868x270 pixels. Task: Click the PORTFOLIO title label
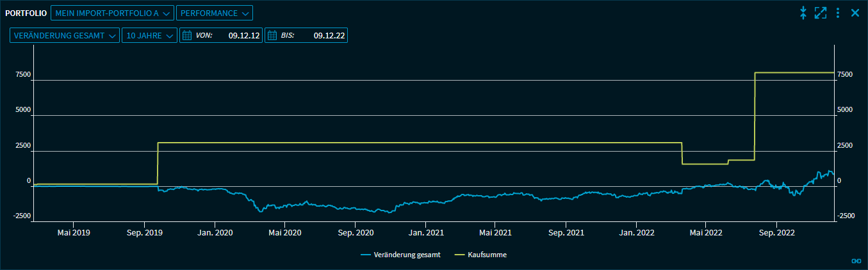point(26,13)
